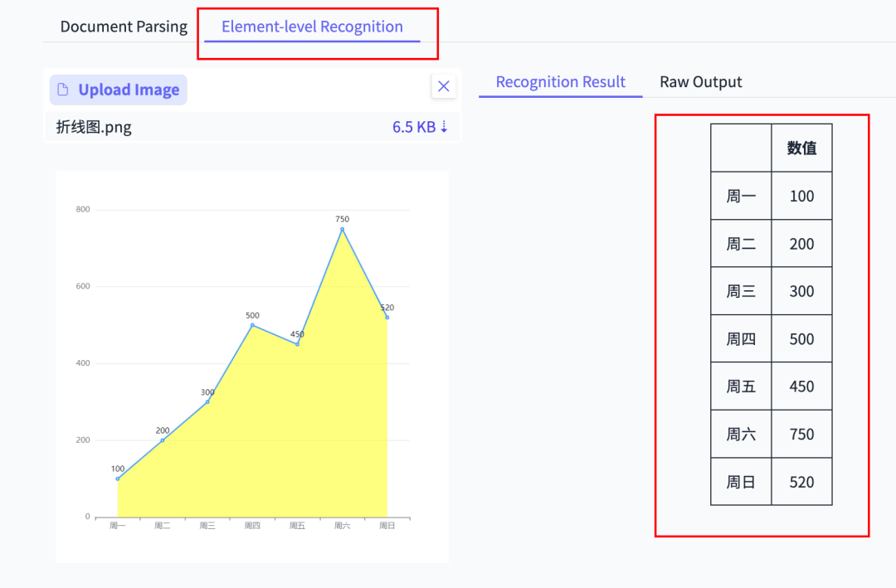Viewport: 896px width, 588px height.
Task: Select the 数值 table header cell
Action: (801, 148)
